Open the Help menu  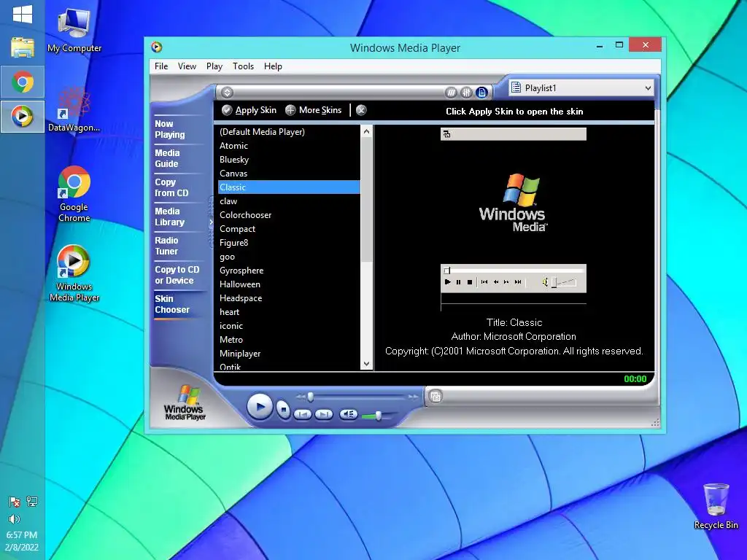(x=273, y=66)
